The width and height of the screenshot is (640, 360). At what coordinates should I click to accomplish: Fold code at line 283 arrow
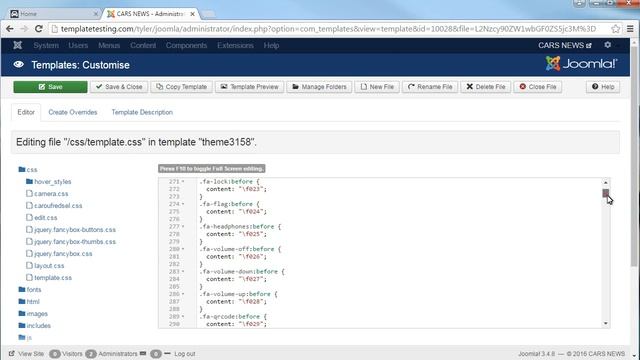pos(183,271)
